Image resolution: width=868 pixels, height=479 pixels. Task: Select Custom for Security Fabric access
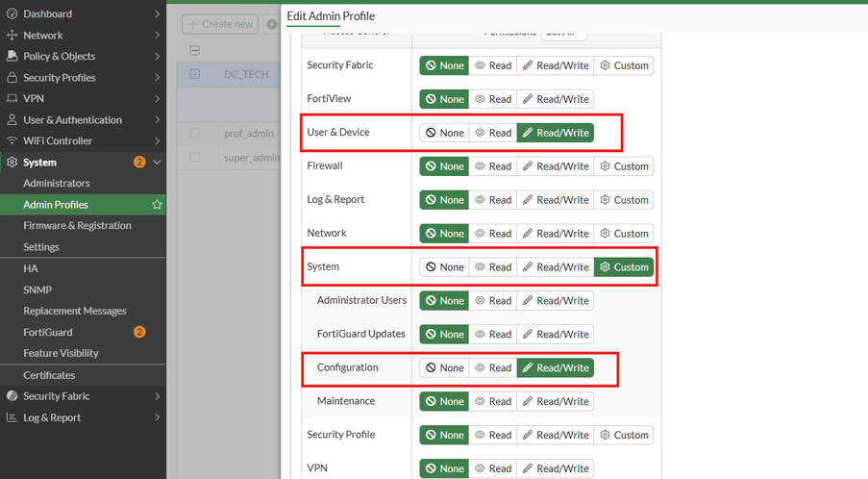click(x=624, y=65)
